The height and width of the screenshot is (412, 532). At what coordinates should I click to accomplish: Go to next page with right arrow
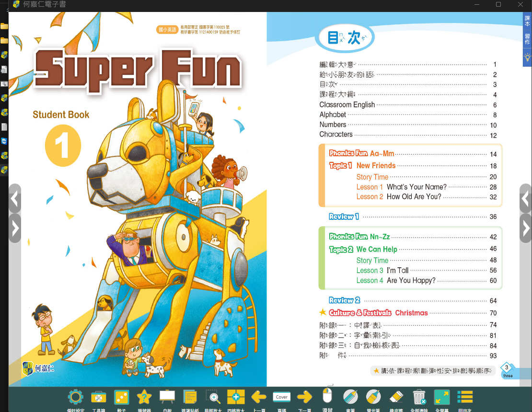(305, 397)
